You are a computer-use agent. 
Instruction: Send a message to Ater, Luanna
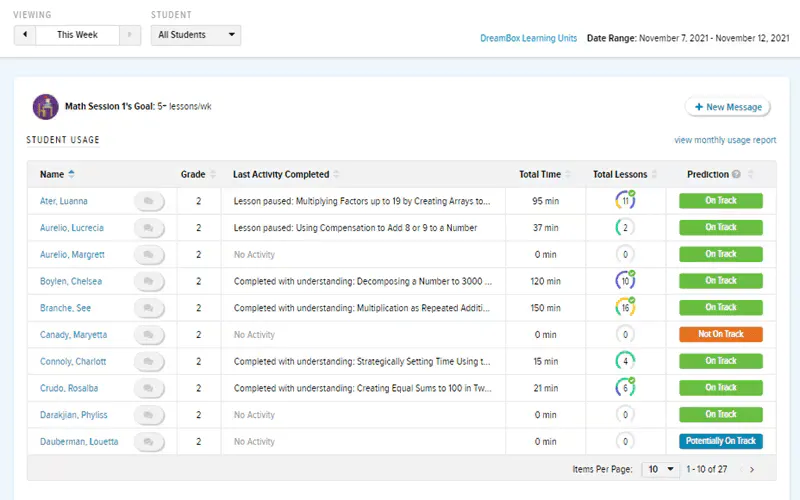tap(149, 201)
